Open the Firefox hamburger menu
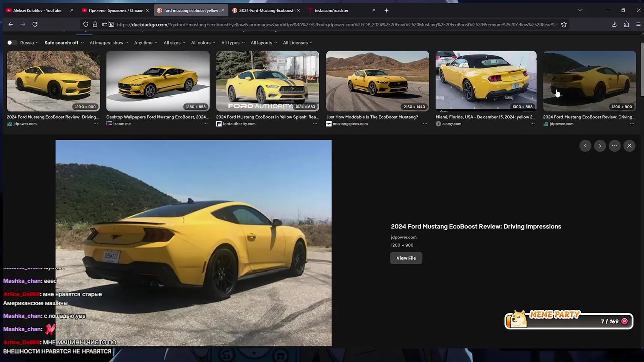Viewport: 644px width, 362px height. (x=639, y=24)
